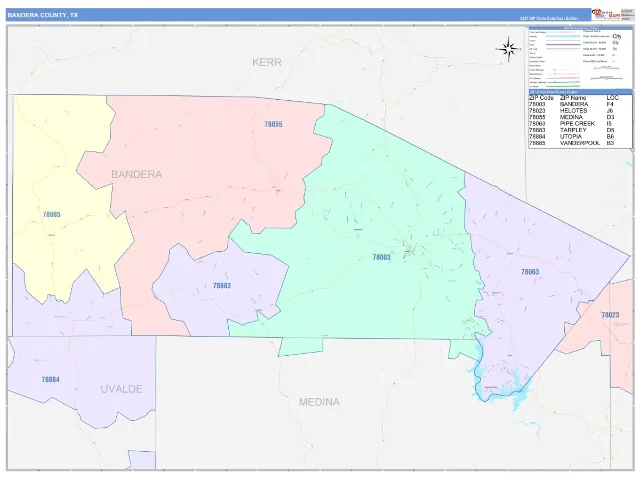The width and height of the screenshot is (640, 480).
Task: Click the publisher logo in the header
Action: point(606,14)
